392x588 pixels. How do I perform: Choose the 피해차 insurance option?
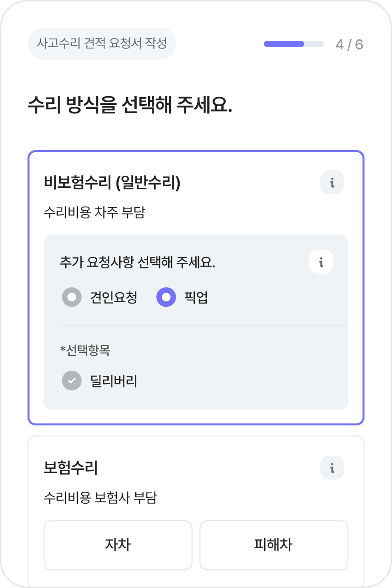pyautogui.click(x=273, y=544)
